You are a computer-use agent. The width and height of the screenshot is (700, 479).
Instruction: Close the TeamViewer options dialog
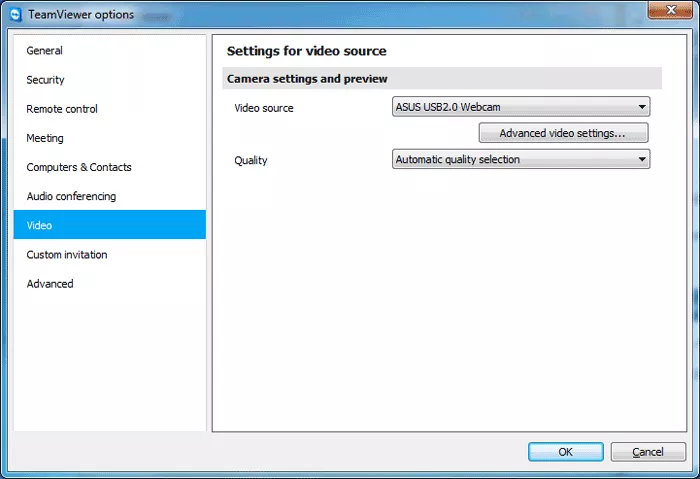pyautogui.click(x=670, y=10)
